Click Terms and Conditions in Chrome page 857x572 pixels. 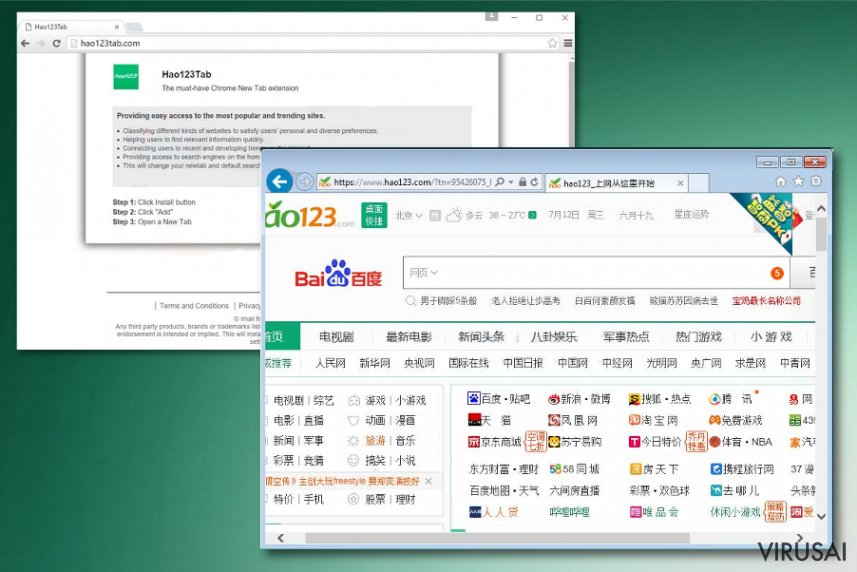(x=194, y=306)
